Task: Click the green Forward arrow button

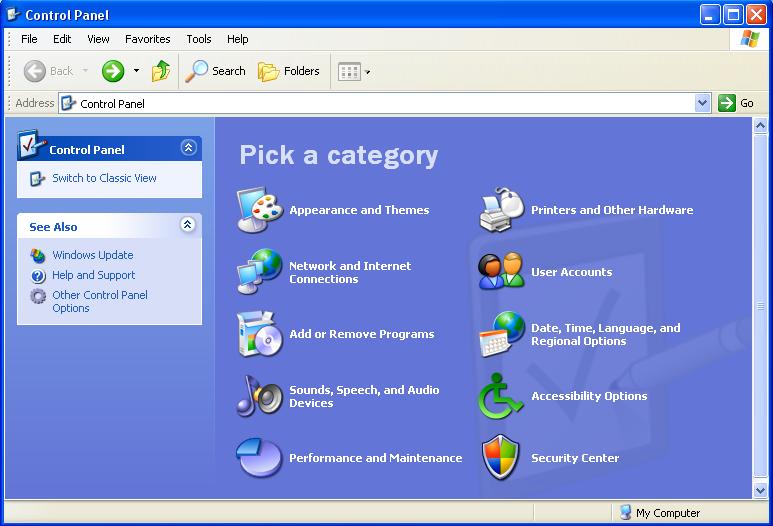Action: click(113, 71)
